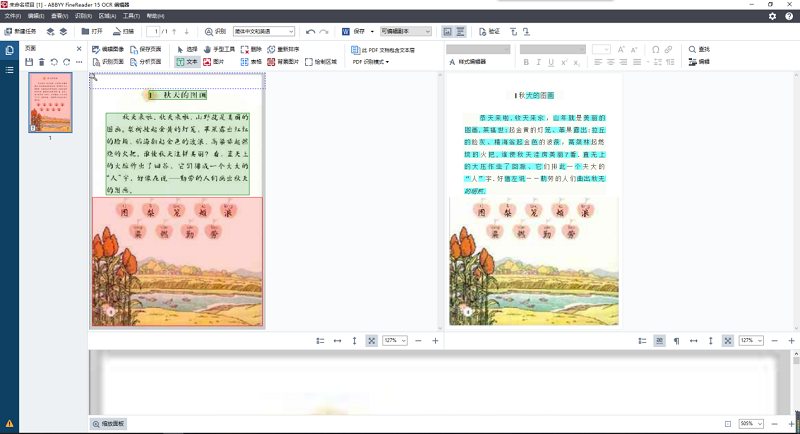The image size is (800, 434).
Task: Click the 打开 (Open) folder button
Action: [x=92, y=32]
